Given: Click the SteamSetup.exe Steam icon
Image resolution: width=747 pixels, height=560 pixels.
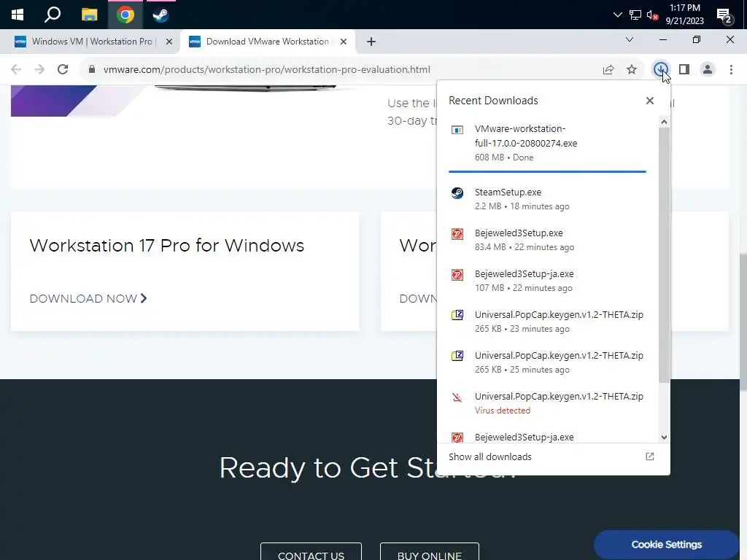Looking at the screenshot, I should [x=457, y=192].
